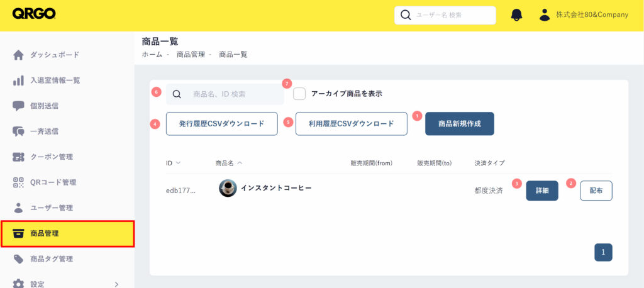This screenshot has width=644, height=288.
Task: Click 商品一覧 breadcrumb item
Action: coord(233,54)
